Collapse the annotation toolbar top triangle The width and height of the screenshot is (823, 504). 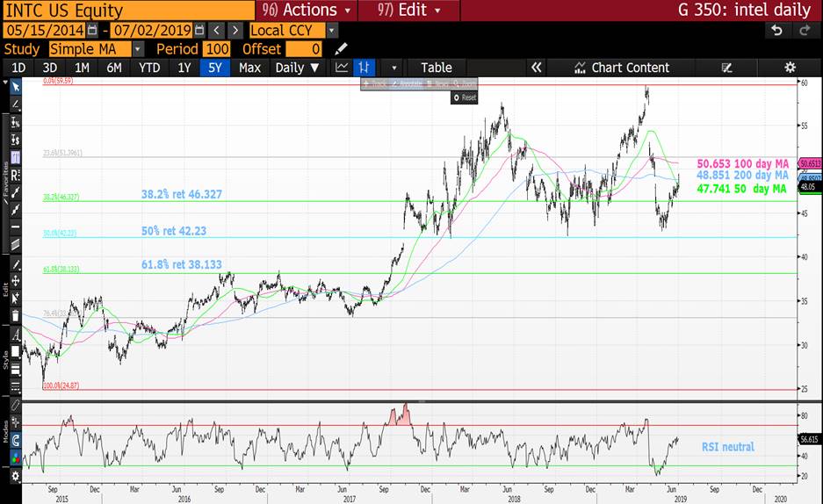tap(5, 83)
